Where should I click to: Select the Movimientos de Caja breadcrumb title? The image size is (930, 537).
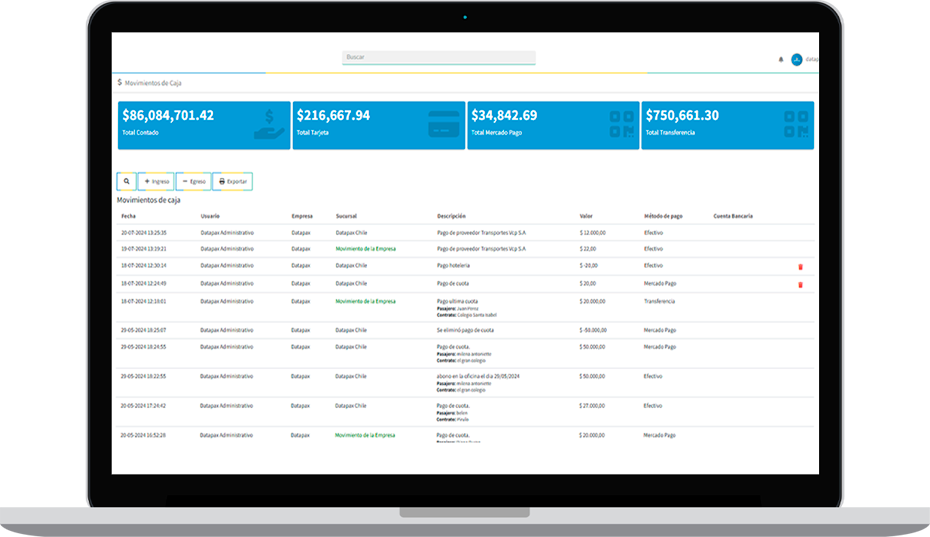coord(153,83)
